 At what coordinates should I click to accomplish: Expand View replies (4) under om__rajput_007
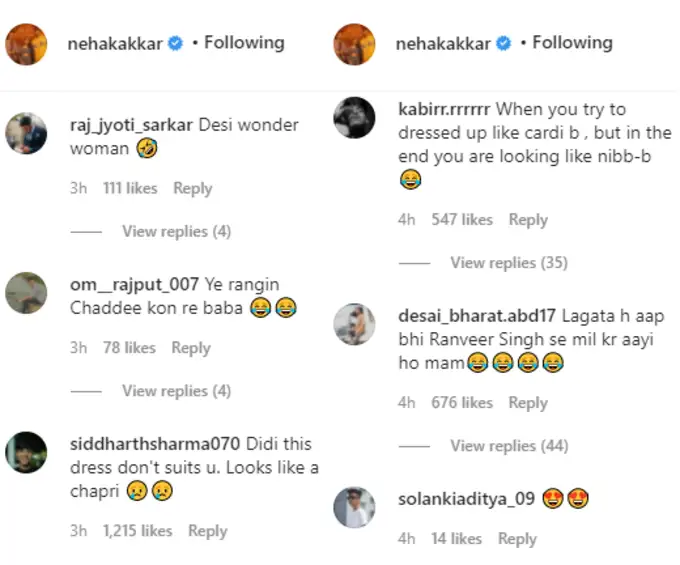[176, 391]
